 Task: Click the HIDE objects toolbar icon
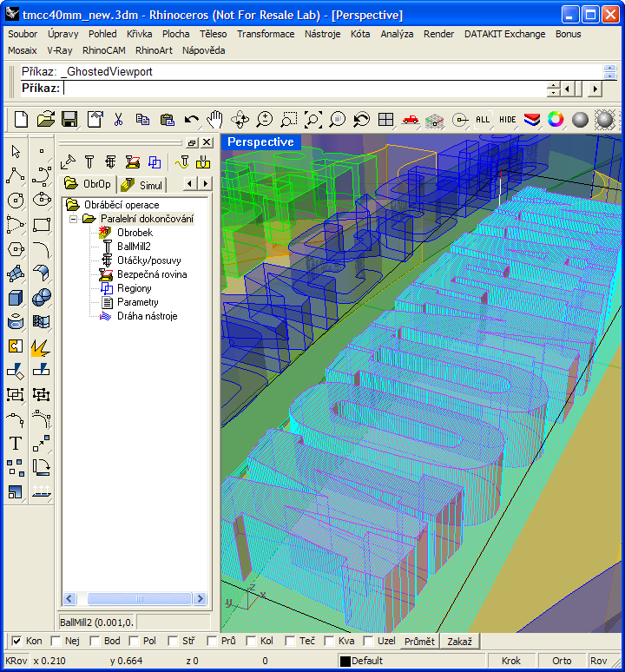507,120
